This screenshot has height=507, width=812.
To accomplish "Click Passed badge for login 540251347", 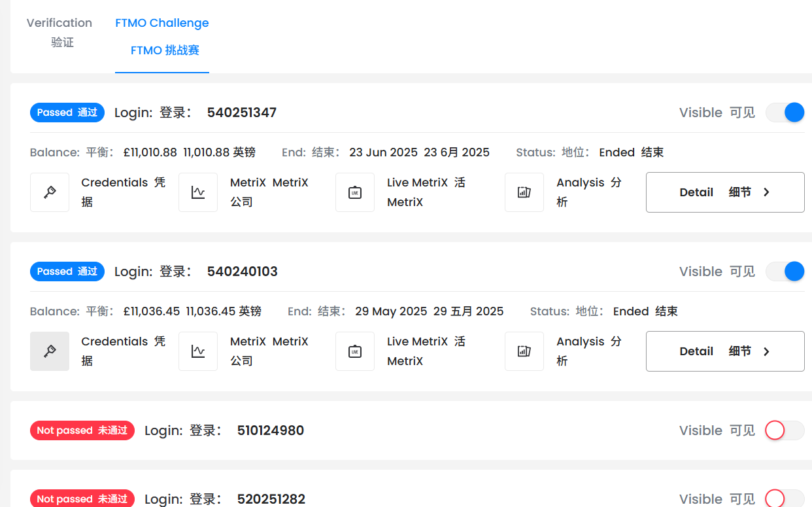I will [x=67, y=113].
